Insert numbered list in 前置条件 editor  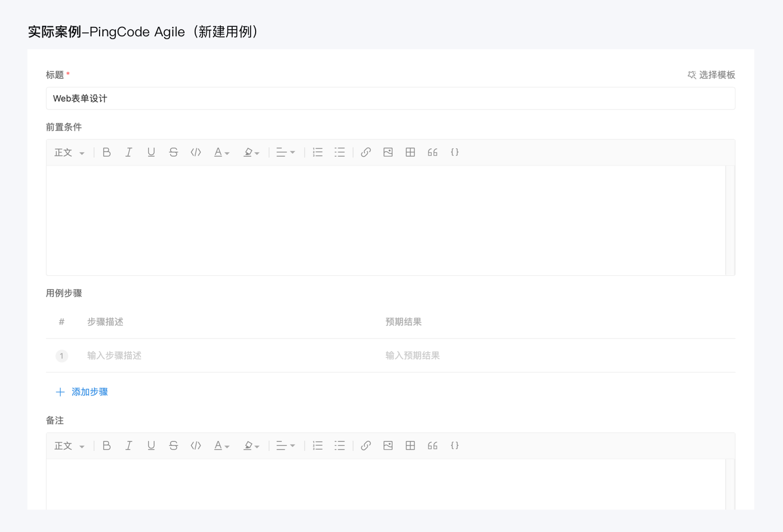point(318,152)
